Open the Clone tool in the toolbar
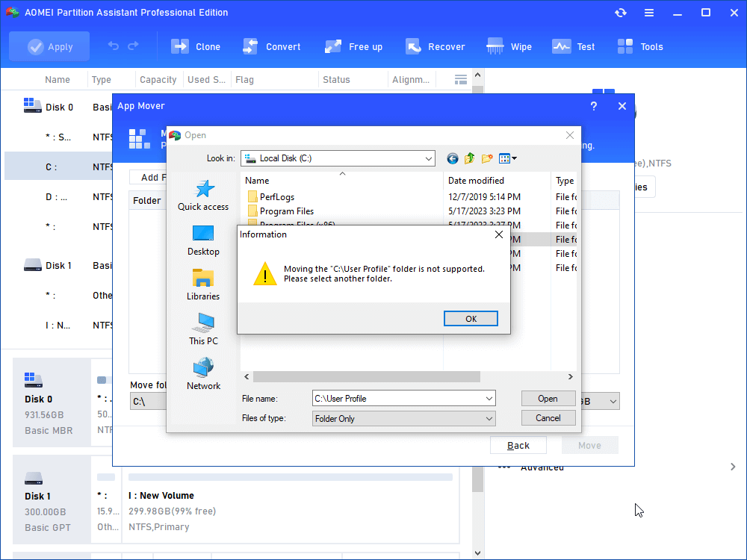This screenshot has height=560, width=747. click(196, 46)
